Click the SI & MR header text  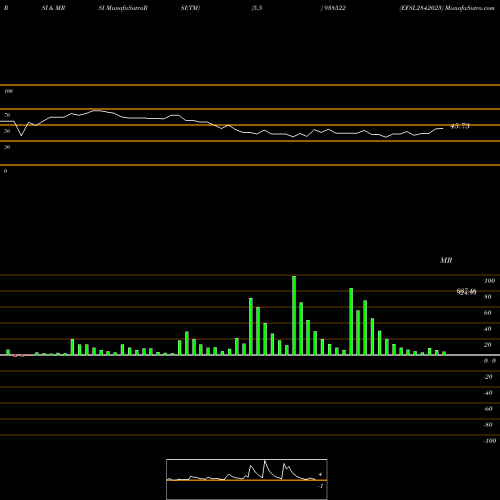click(53, 8)
